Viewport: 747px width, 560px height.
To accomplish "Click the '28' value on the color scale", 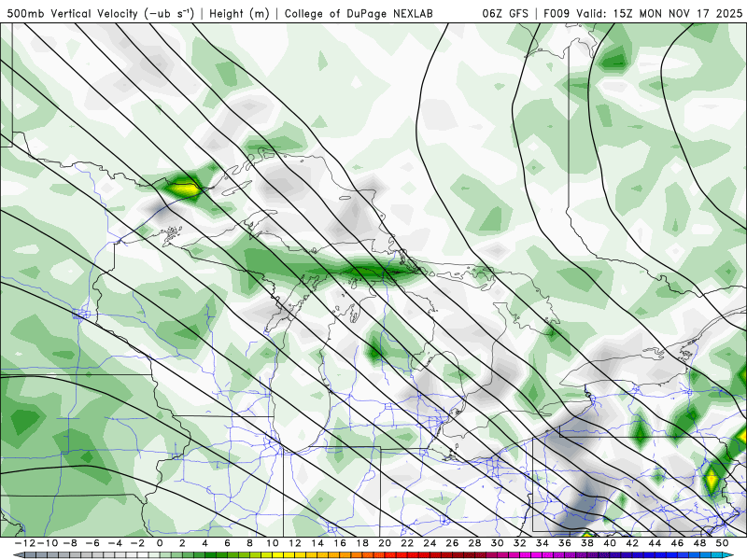I will point(474,543).
